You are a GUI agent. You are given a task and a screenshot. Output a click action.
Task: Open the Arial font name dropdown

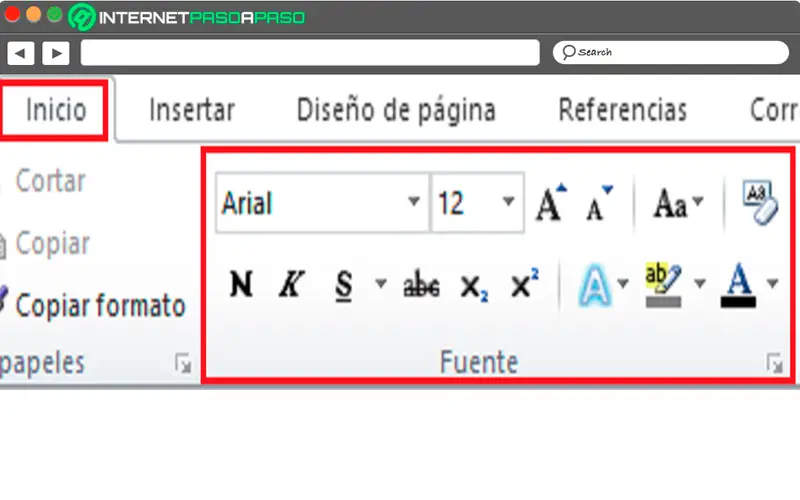click(414, 202)
